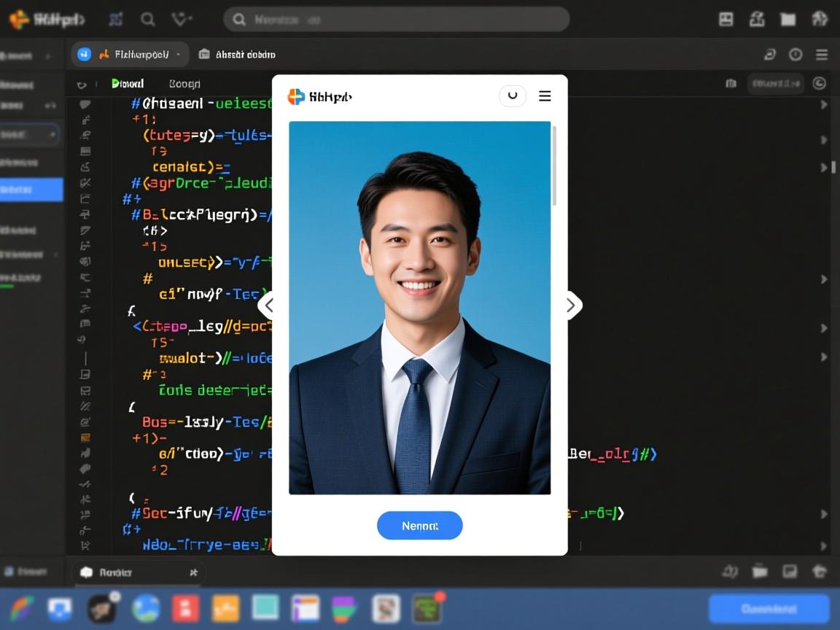This screenshot has height=630, width=840.
Task: Click the magnifier search icon in top toolbar
Action: 148,20
